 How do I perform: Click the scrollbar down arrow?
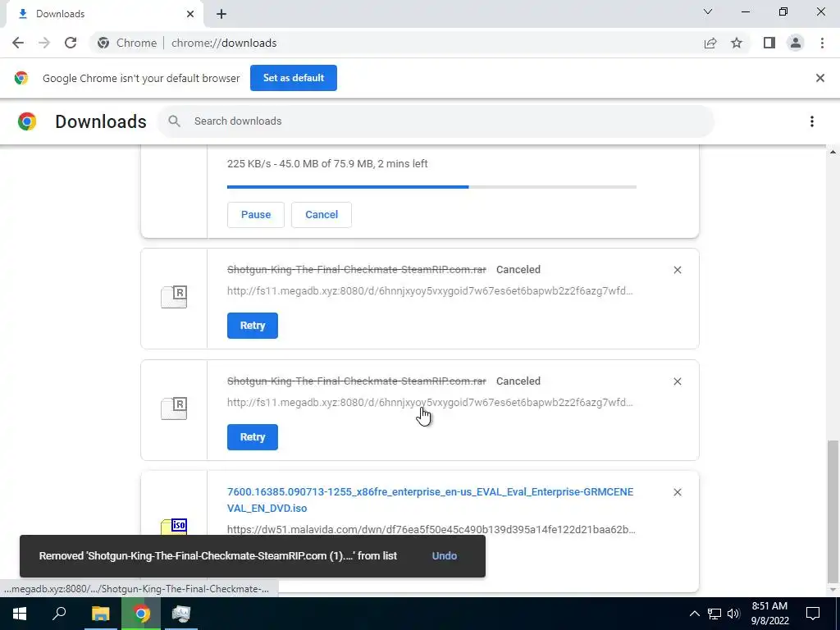point(833,590)
